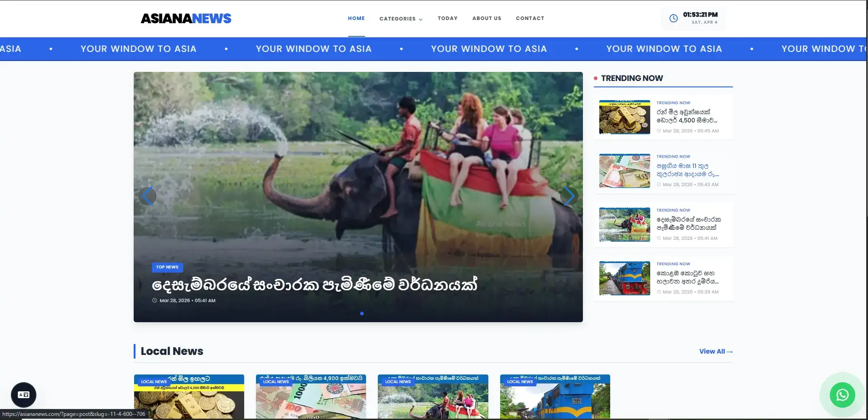Image resolution: width=868 pixels, height=420 pixels.
Task: Select the Home navigation tab
Action: [356, 18]
